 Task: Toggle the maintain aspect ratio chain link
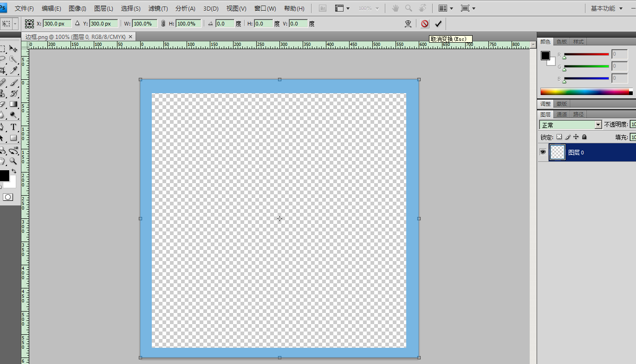163,23
